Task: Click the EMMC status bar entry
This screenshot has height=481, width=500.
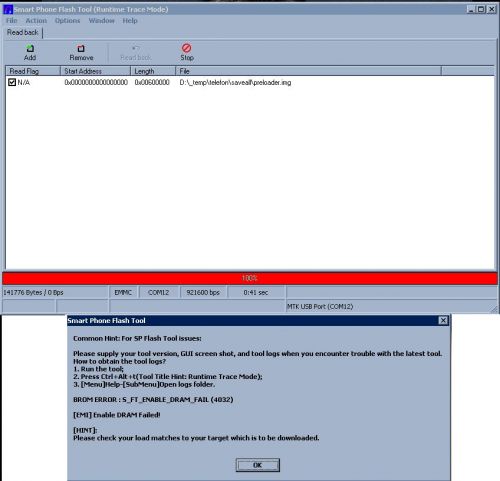Action: pyautogui.click(x=123, y=293)
